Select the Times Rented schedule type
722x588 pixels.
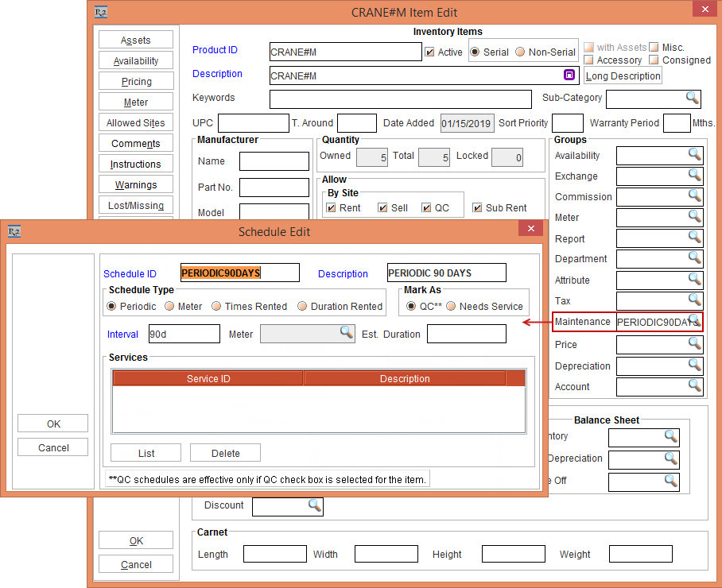pos(215,306)
